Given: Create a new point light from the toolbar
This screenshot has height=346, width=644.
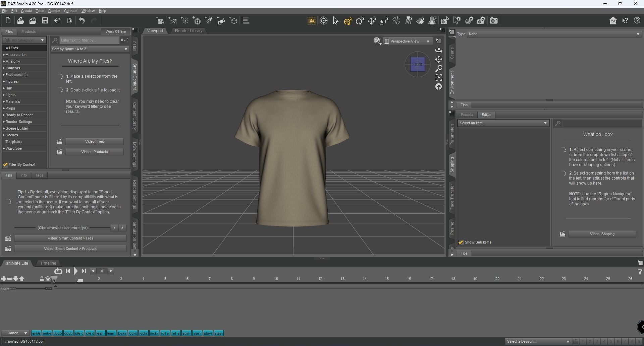Looking at the screenshot, I should click(185, 21).
